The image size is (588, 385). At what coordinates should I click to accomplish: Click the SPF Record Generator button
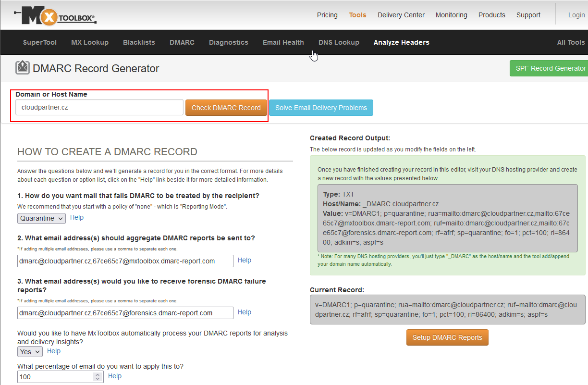point(549,68)
